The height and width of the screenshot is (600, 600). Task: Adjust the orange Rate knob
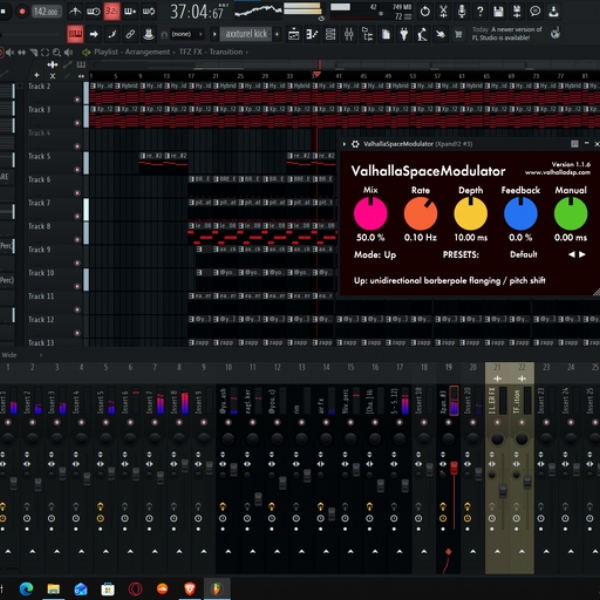pyautogui.click(x=420, y=214)
